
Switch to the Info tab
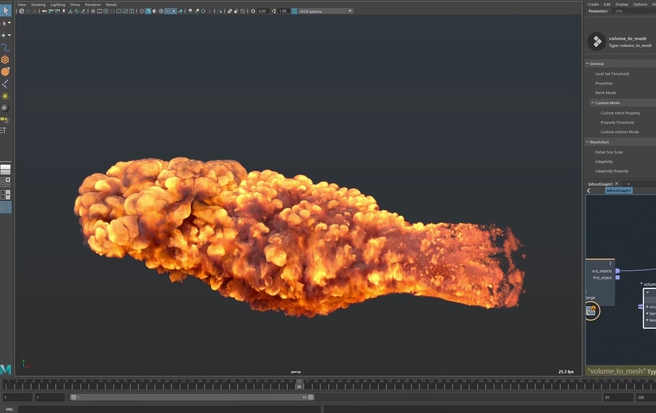[x=619, y=11]
